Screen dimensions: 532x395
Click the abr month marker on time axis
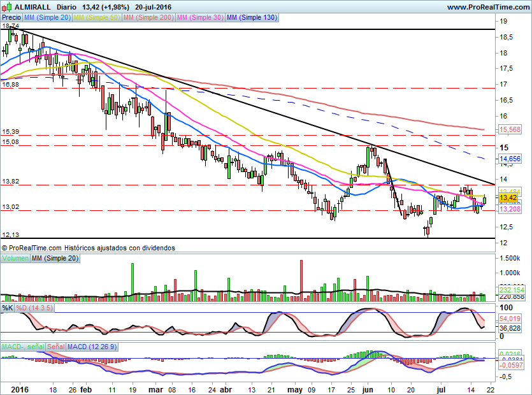tap(226, 389)
